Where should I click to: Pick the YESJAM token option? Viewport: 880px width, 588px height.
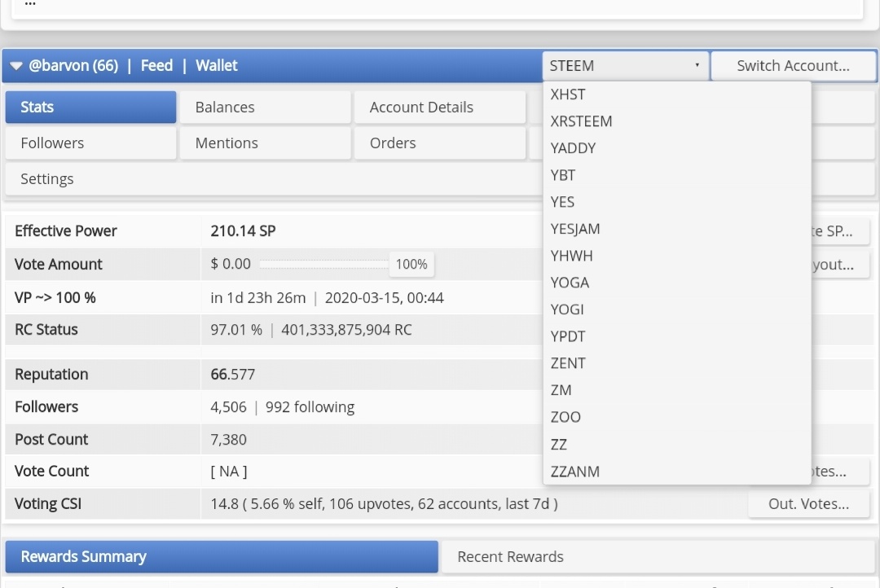677,229
